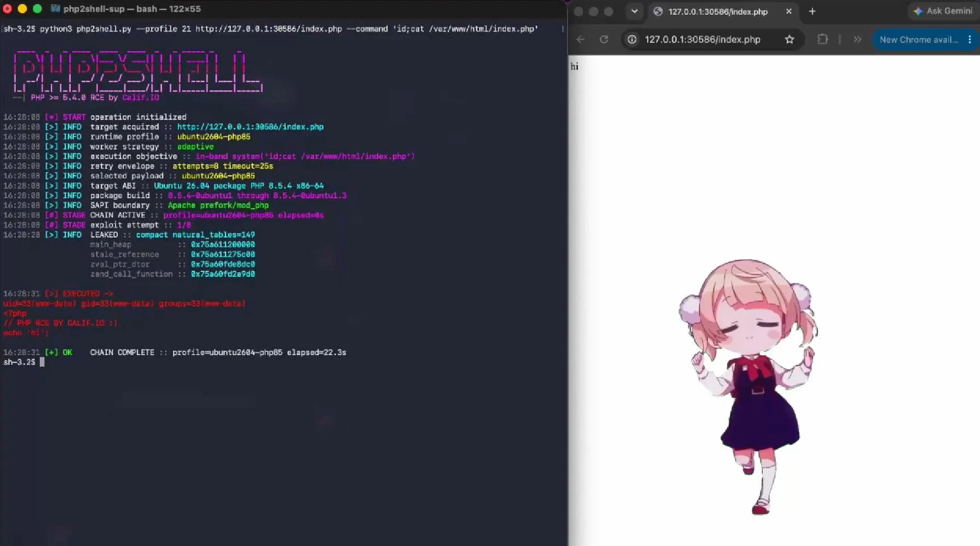Click the Ask Gemini button

click(x=942, y=11)
